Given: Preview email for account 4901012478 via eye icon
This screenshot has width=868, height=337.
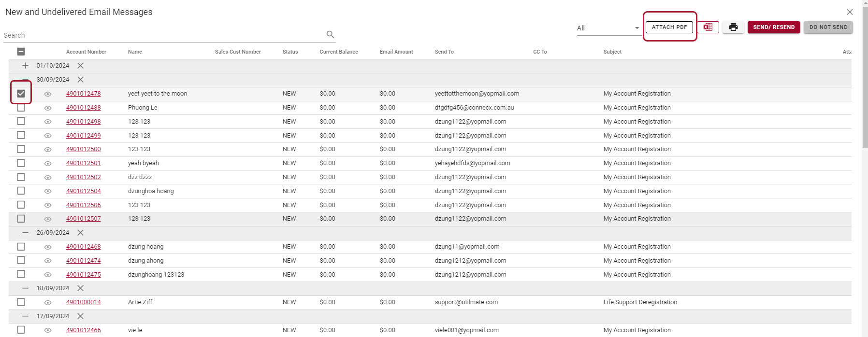Looking at the screenshot, I should click(48, 94).
